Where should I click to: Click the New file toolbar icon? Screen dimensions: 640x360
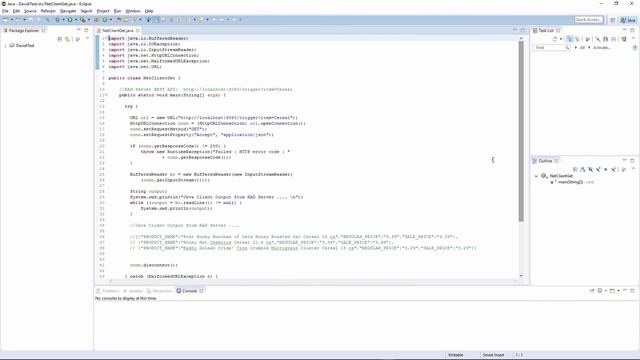5,20
